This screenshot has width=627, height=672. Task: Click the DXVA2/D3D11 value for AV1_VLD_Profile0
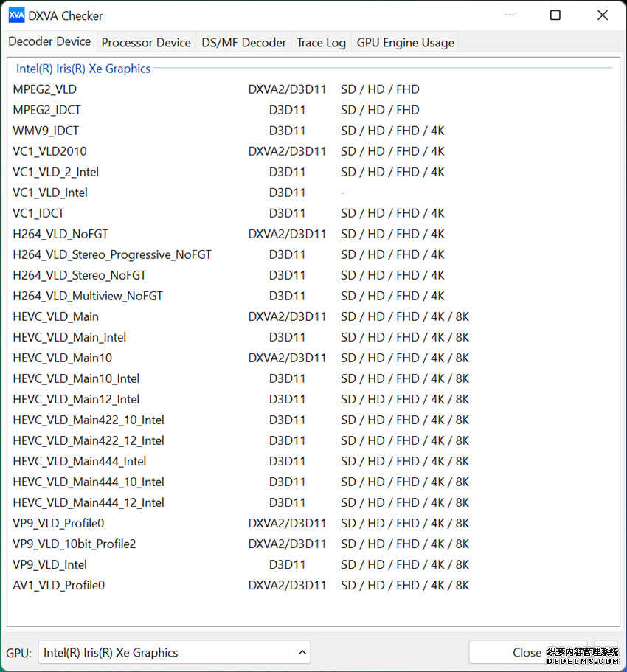(287, 585)
